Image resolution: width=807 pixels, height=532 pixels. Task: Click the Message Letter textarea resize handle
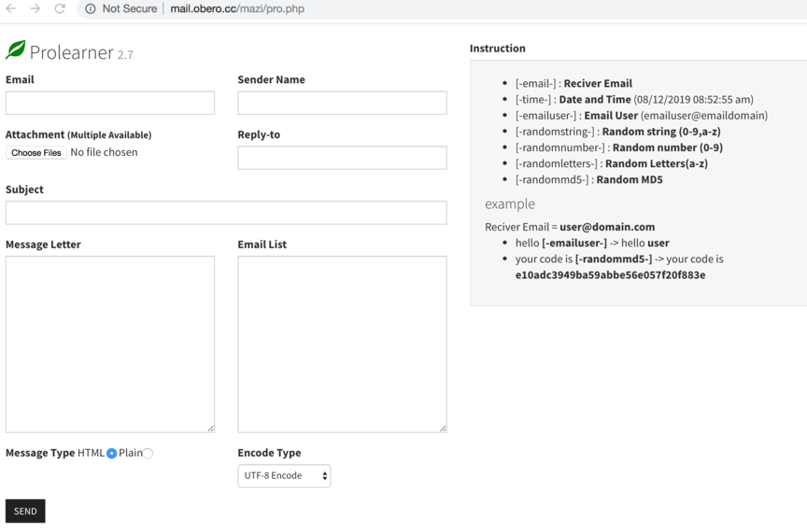point(210,427)
